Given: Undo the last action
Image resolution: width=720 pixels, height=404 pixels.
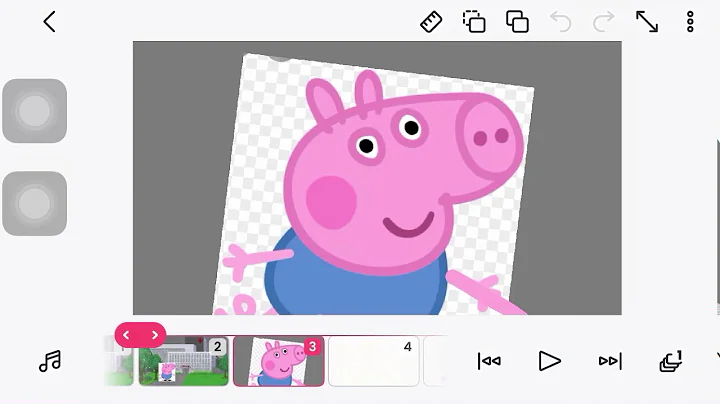Looking at the screenshot, I should 561,22.
